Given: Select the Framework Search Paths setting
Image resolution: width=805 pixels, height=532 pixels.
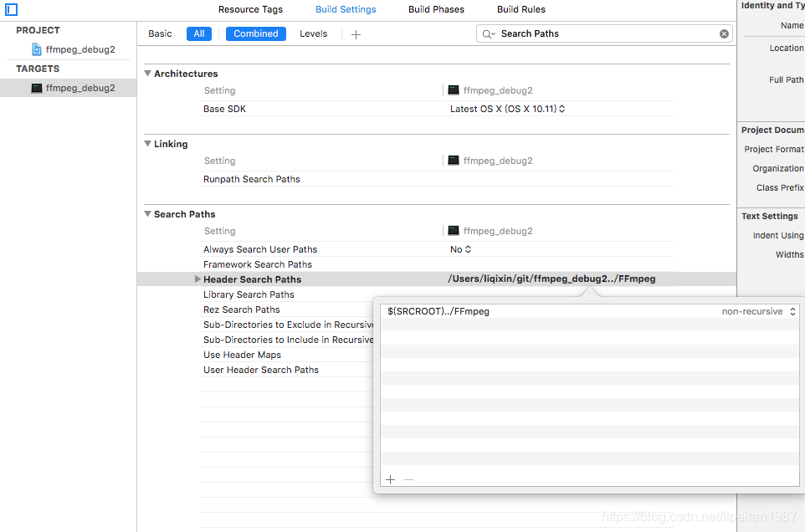Looking at the screenshot, I should tap(258, 264).
